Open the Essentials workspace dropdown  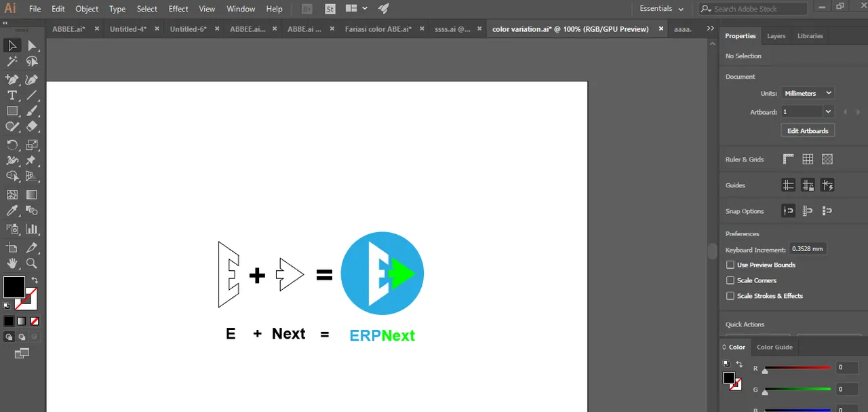[661, 9]
